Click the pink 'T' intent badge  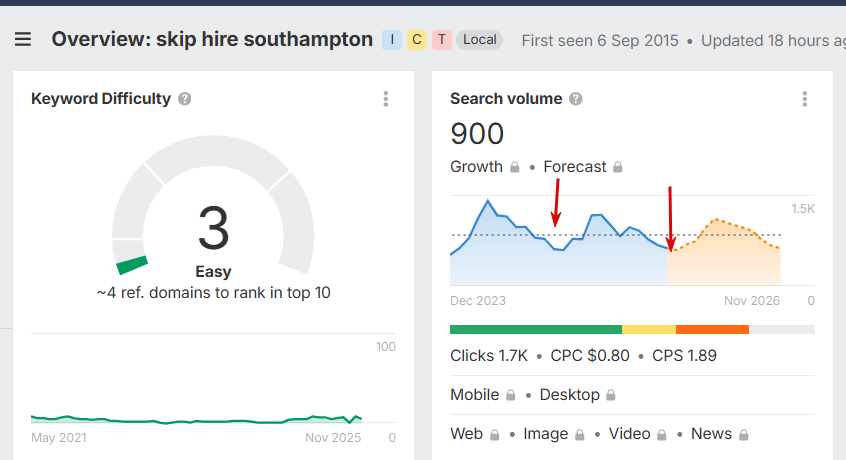442,40
